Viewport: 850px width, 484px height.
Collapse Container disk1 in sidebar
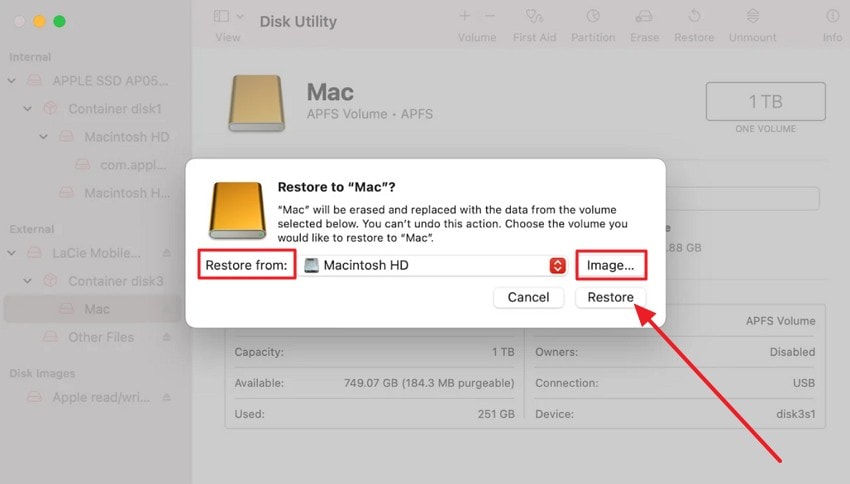[x=27, y=109]
